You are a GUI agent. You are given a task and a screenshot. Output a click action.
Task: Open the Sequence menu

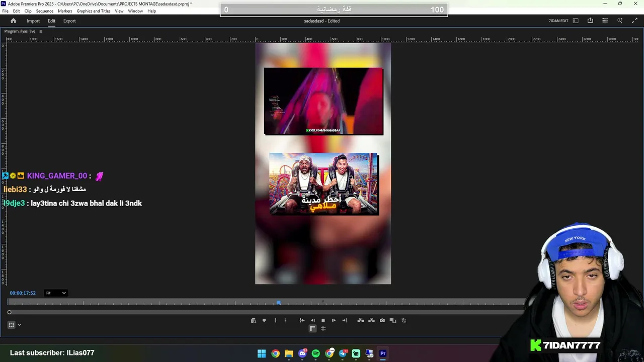[x=45, y=11]
